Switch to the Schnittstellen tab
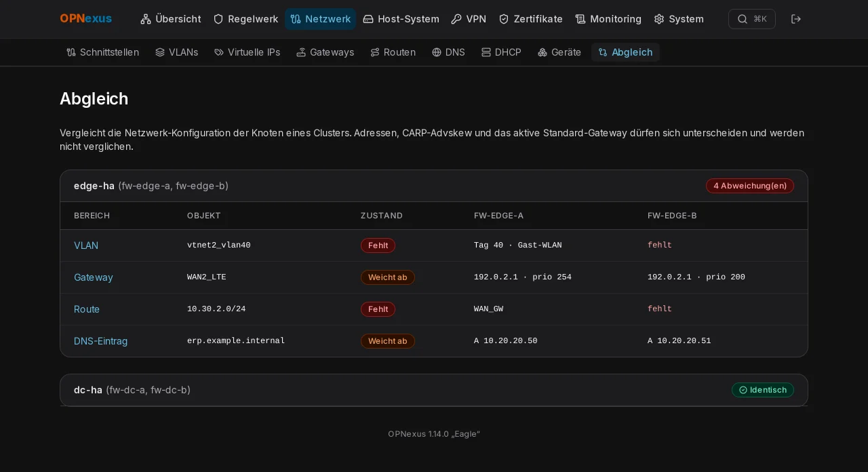This screenshot has width=868, height=472. [102, 52]
